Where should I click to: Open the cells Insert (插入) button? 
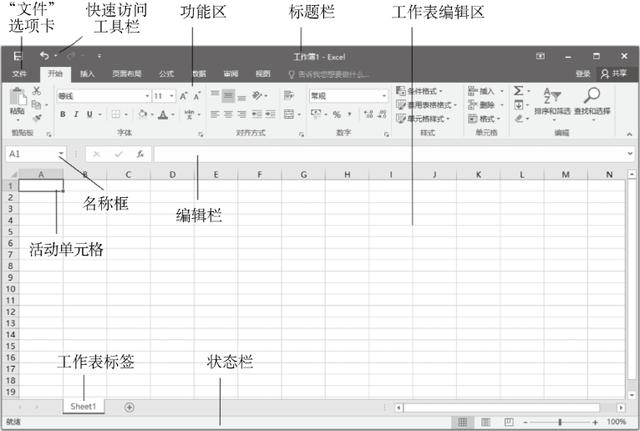(x=485, y=91)
